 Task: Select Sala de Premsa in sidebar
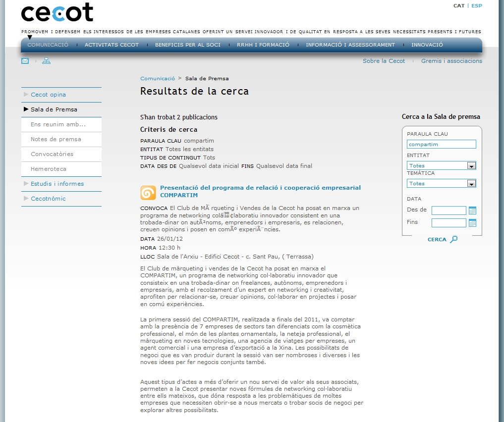click(54, 109)
